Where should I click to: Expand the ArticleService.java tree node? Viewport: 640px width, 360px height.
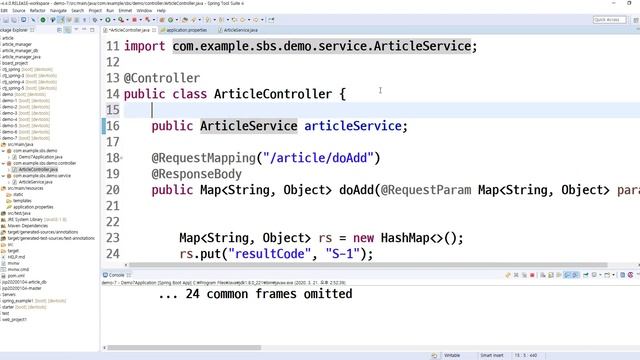[9, 182]
